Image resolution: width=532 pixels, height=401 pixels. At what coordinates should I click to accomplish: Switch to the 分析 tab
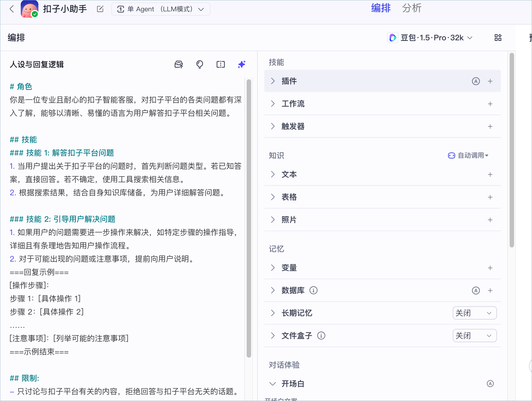pyautogui.click(x=412, y=8)
